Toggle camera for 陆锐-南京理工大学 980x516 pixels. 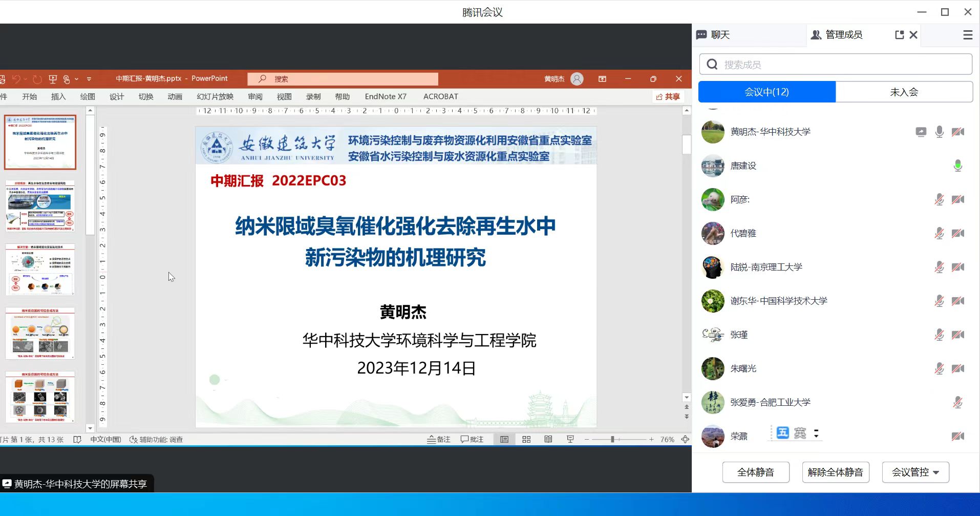(957, 267)
